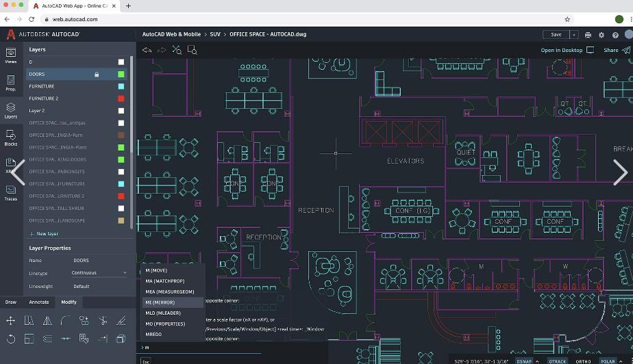Choose MREDO from command suggestions
This screenshot has height=364, width=633.
point(173,334)
